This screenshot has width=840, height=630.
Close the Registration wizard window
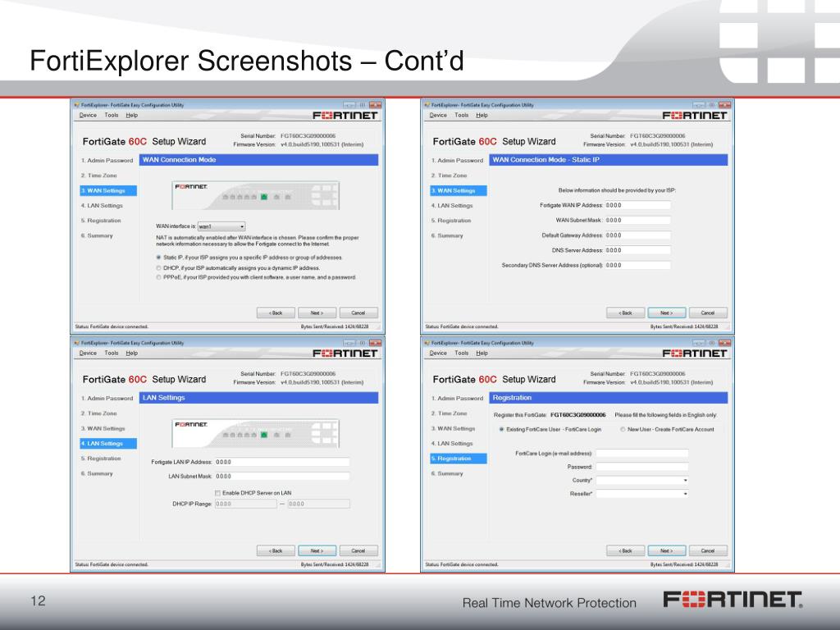pos(725,343)
